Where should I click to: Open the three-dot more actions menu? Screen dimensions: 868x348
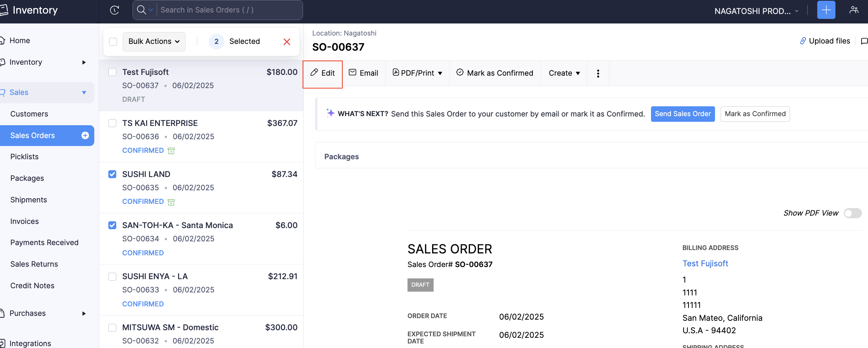click(598, 73)
